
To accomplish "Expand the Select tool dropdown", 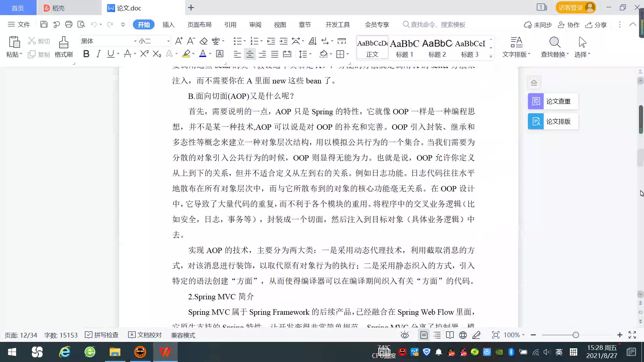I will 589,54.
